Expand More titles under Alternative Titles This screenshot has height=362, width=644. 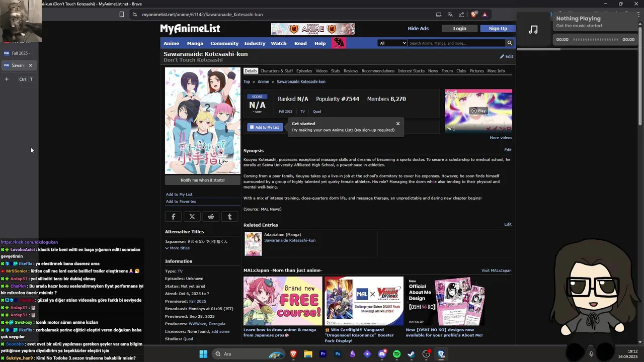pyautogui.click(x=177, y=248)
